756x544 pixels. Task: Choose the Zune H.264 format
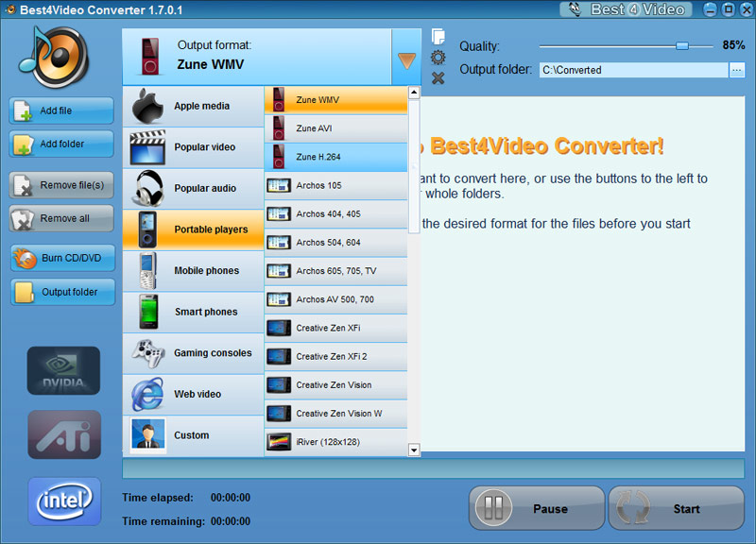click(336, 157)
